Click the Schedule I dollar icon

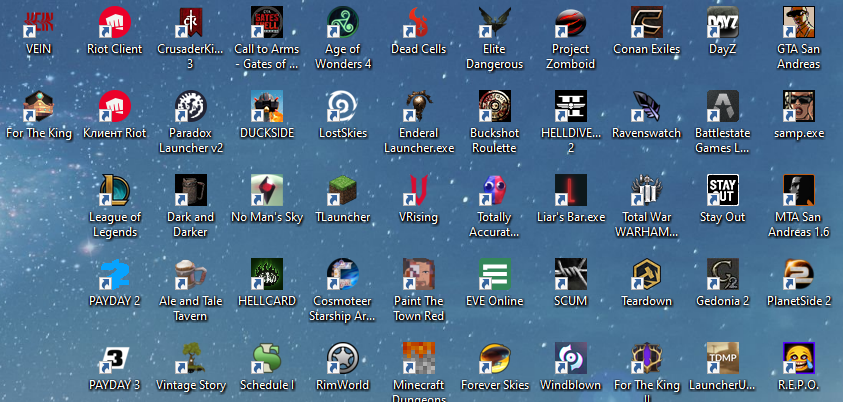[267, 358]
